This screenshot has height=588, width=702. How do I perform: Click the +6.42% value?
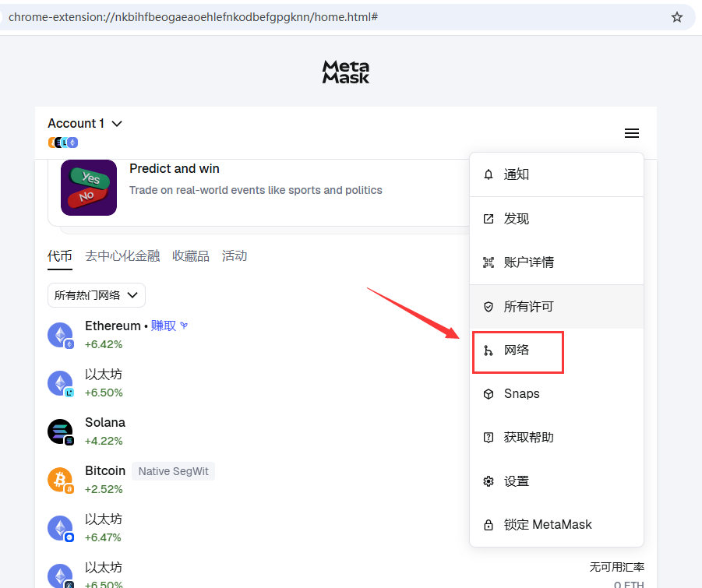[104, 344]
